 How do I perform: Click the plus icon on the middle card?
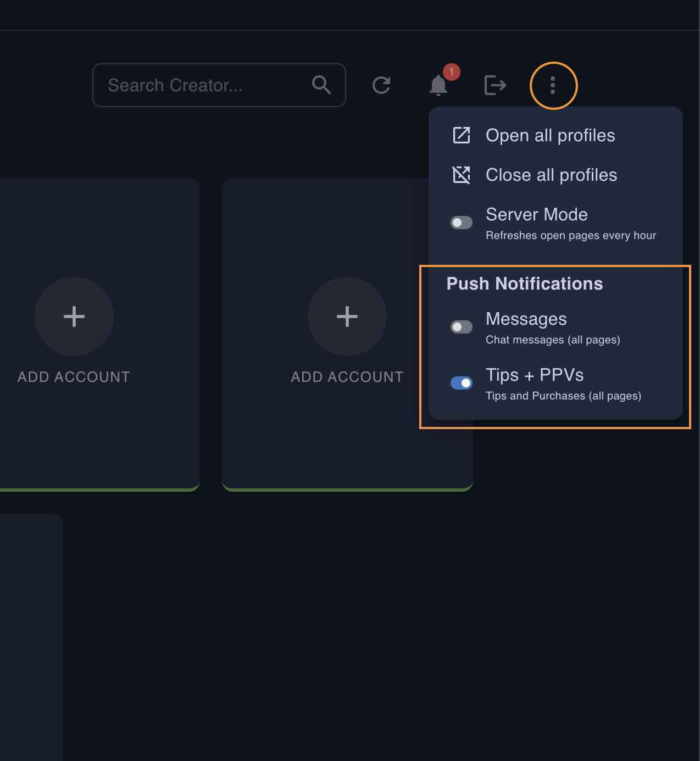[x=347, y=316]
